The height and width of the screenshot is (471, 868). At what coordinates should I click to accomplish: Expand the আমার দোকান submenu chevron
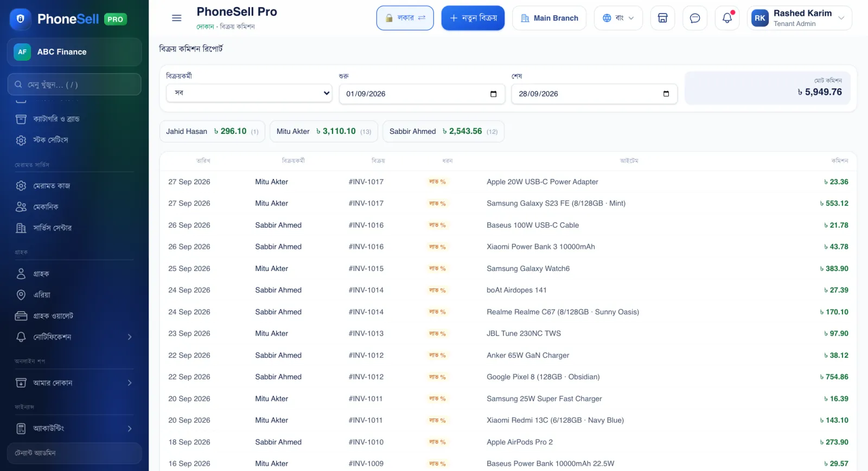[130, 383]
